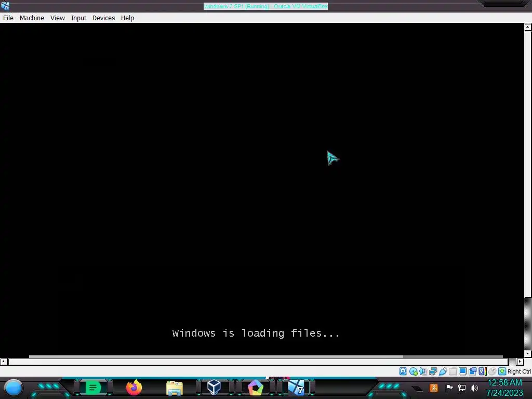Open the Help menu
532x399 pixels.
(127, 18)
